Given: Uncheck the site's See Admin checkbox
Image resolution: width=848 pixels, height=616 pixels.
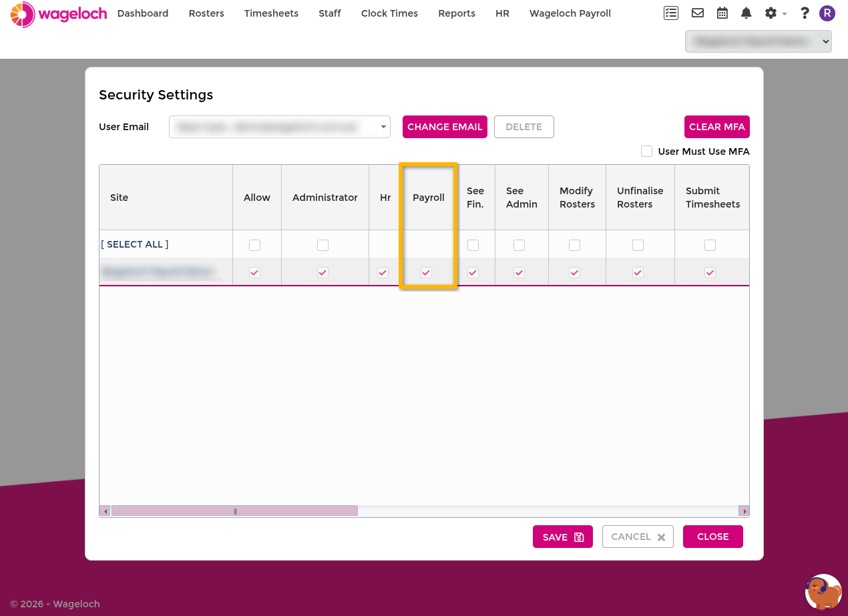Looking at the screenshot, I should pos(519,272).
